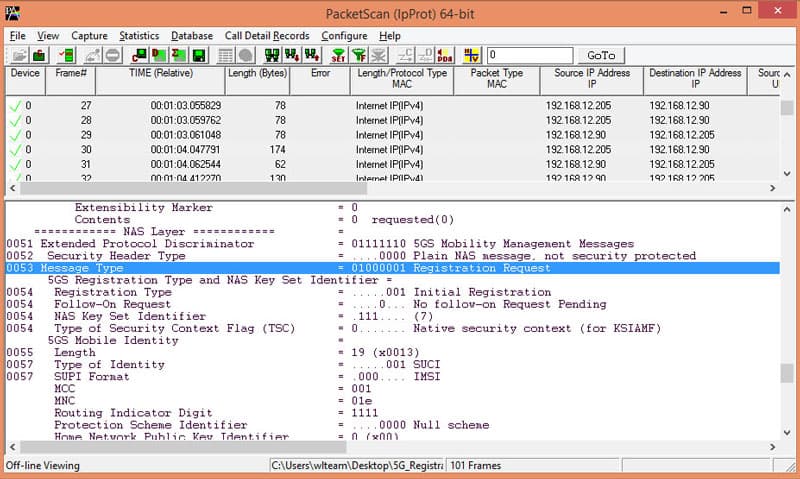Click the Length (Bytes) column header
This screenshot has width=800, height=479.
[257, 80]
